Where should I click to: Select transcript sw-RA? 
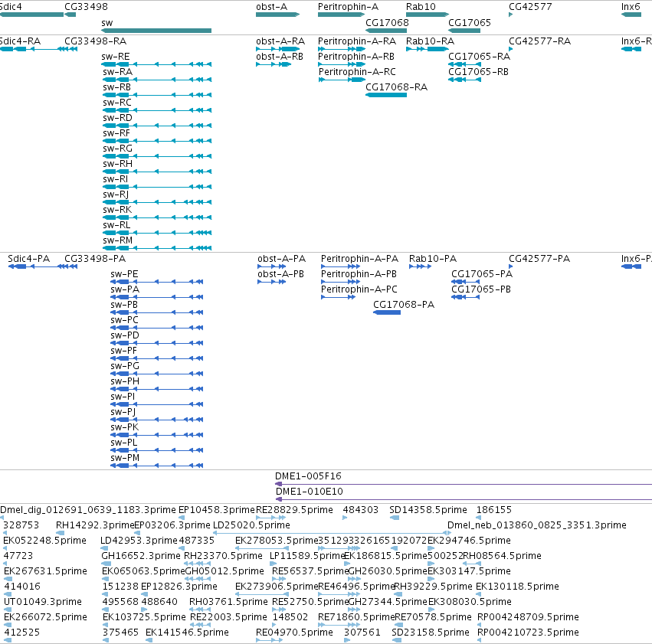click(x=156, y=80)
